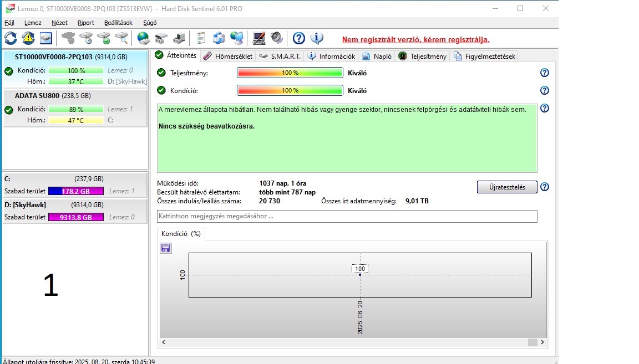Click chart scrollbar left arrow
The width and height of the screenshot is (639, 364).
click(164, 342)
